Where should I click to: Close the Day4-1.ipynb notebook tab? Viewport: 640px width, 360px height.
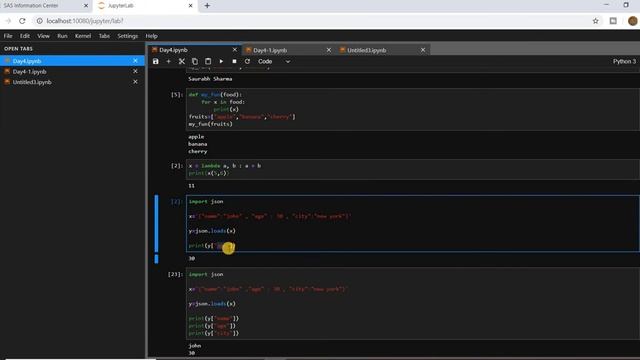click(x=329, y=50)
